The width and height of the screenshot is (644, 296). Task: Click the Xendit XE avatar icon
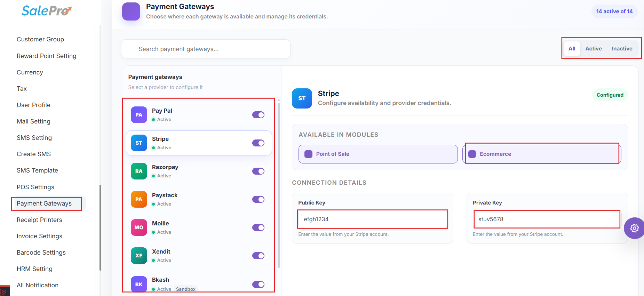coord(139,256)
